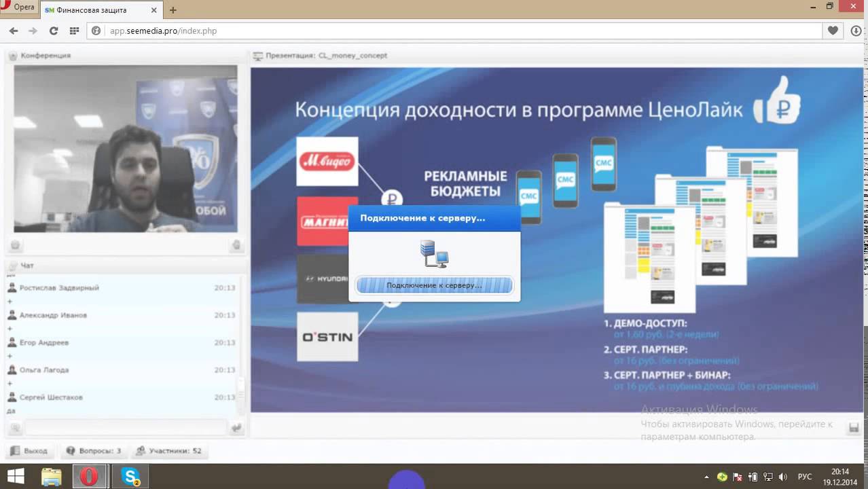868x489 pixels.
Task: Click the Opera taskbar icon
Action: coord(89,476)
